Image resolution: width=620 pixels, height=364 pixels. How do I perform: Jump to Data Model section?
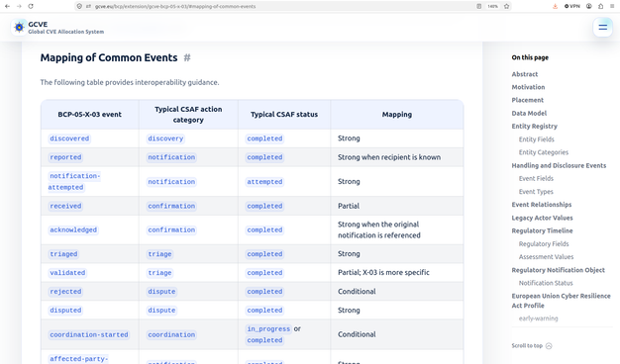pyautogui.click(x=529, y=114)
